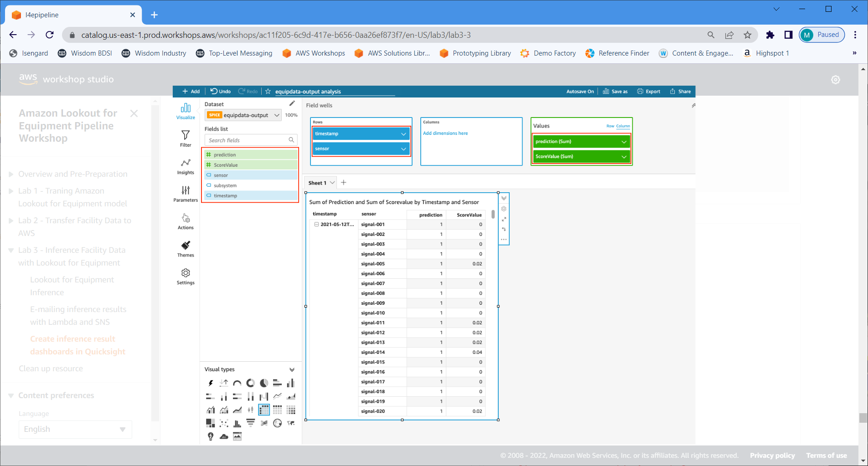Image resolution: width=868 pixels, height=466 pixels.
Task: Expand Lab 1 Training Amazon Lookout section
Action: tap(11, 191)
